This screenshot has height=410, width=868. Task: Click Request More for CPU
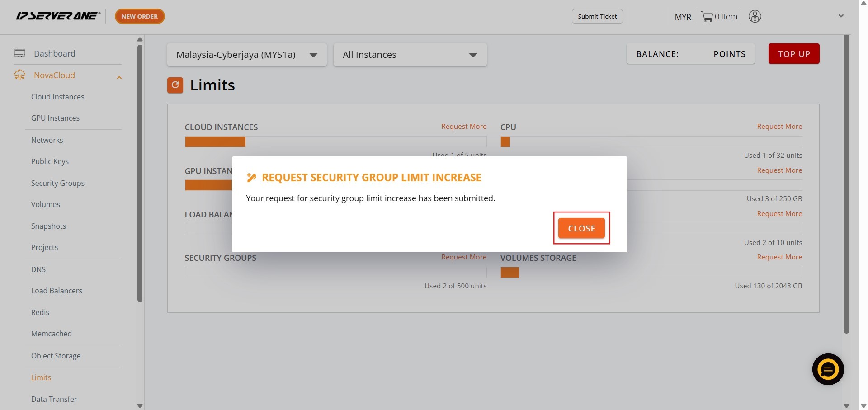coord(779,127)
